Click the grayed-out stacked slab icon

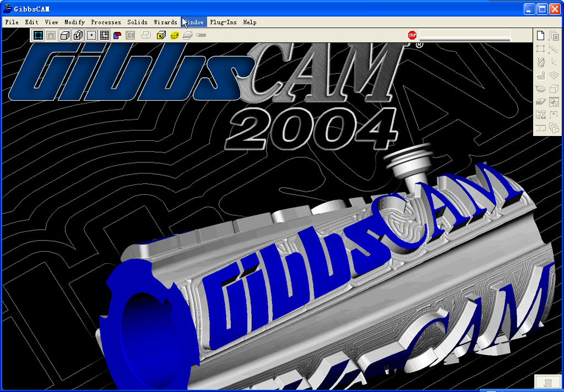tap(187, 35)
